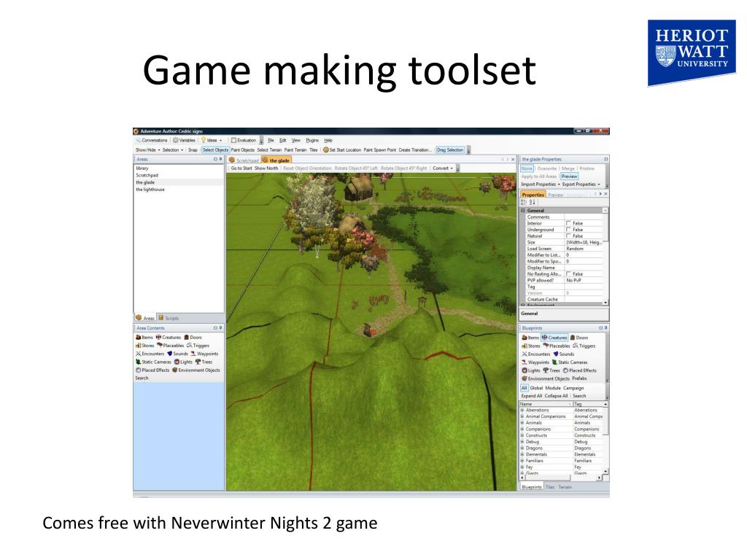This screenshot has height=560, width=747.
Task: Show Stores in the Area Contents panel
Action: [x=145, y=346]
